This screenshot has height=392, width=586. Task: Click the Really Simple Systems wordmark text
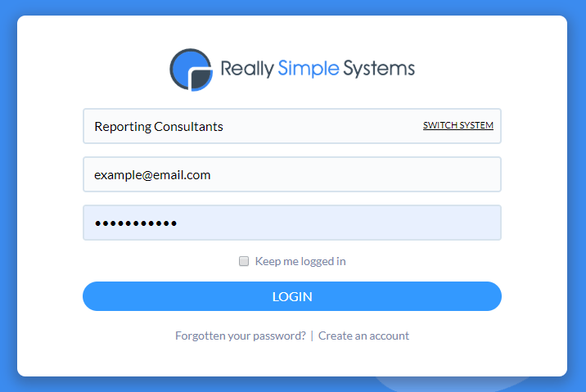coord(318,69)
